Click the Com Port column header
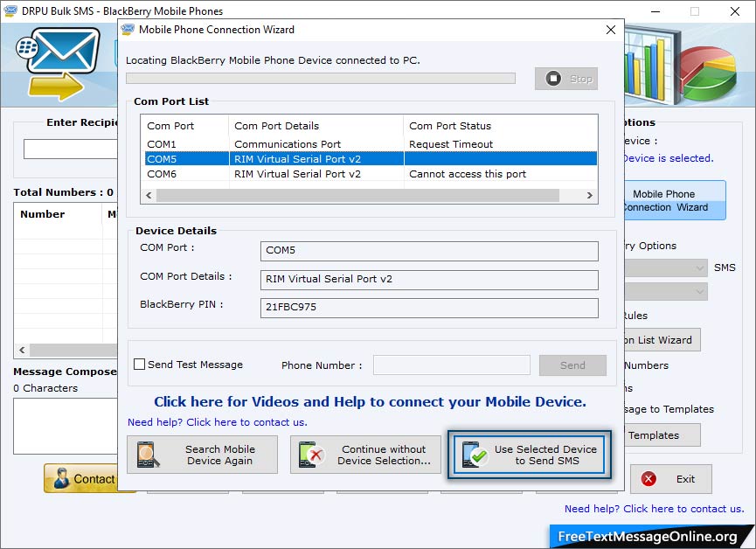 [x=185, y=125]
